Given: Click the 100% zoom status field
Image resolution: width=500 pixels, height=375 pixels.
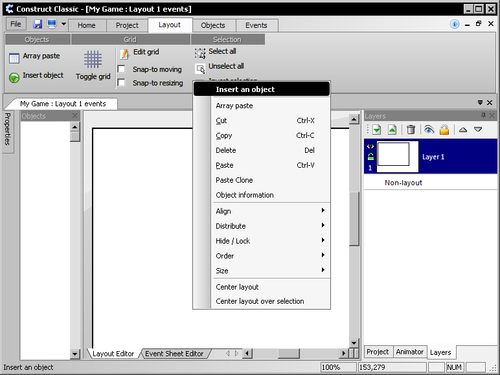Looking at the screenshot, I should coord(338,367).
